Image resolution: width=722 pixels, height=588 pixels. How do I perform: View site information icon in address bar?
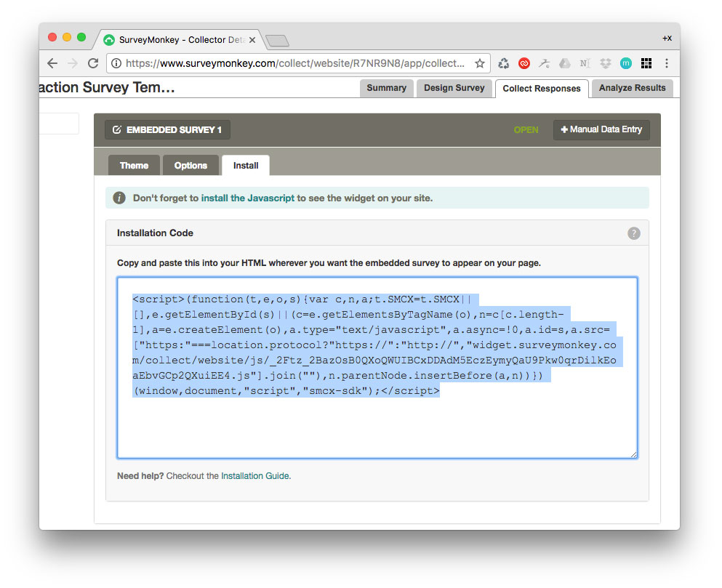point(116,63)
